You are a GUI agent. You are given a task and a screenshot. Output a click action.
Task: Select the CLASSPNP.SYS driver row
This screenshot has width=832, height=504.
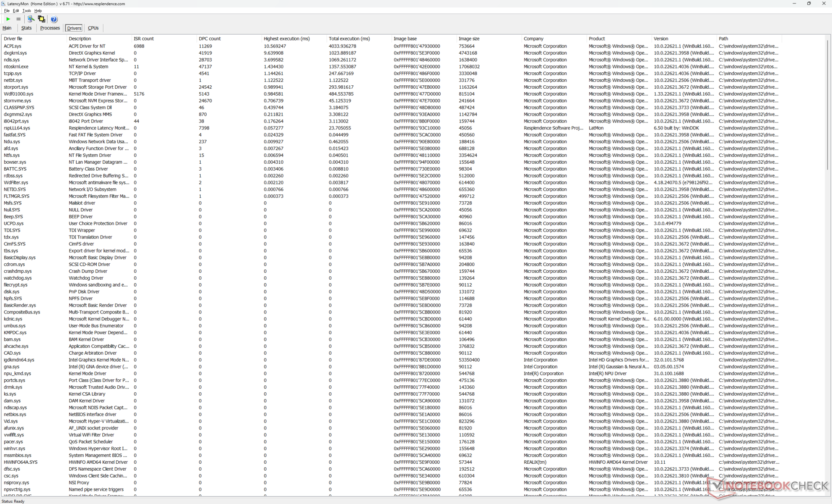coord(391,107)
